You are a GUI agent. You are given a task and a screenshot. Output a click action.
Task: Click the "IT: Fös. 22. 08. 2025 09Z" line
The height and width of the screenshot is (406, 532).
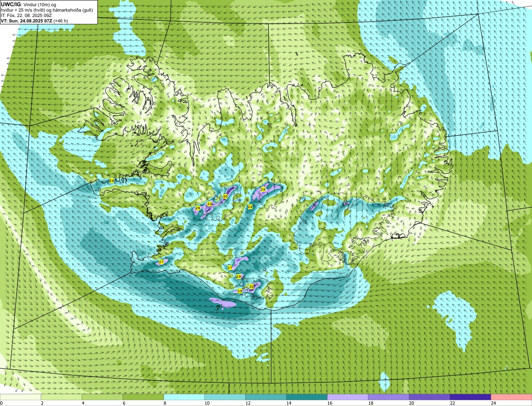pyautogui.click(x=26, y=15)
